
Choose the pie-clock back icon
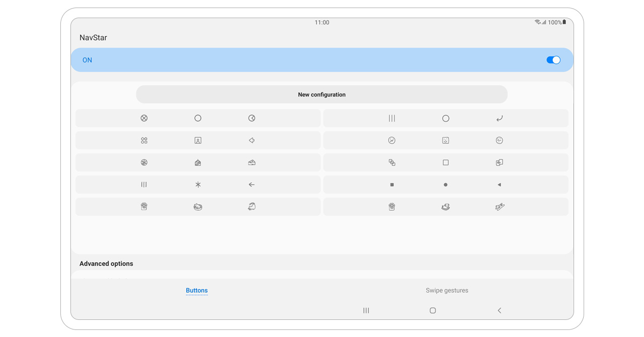(252, 118)
